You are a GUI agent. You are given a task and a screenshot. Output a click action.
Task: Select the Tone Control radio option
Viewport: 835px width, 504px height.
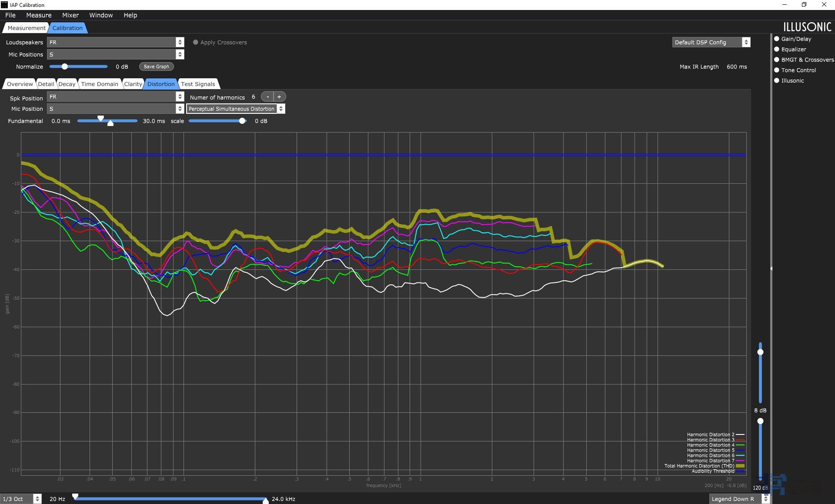[x=777, y=70]
